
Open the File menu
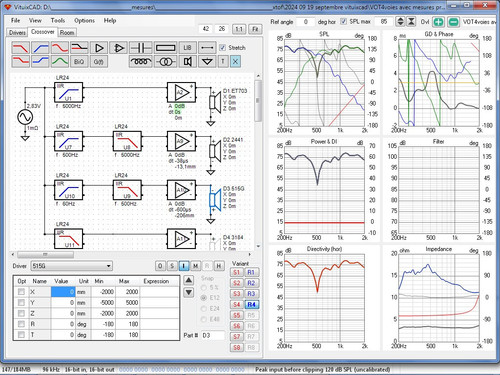pos(15,20)
